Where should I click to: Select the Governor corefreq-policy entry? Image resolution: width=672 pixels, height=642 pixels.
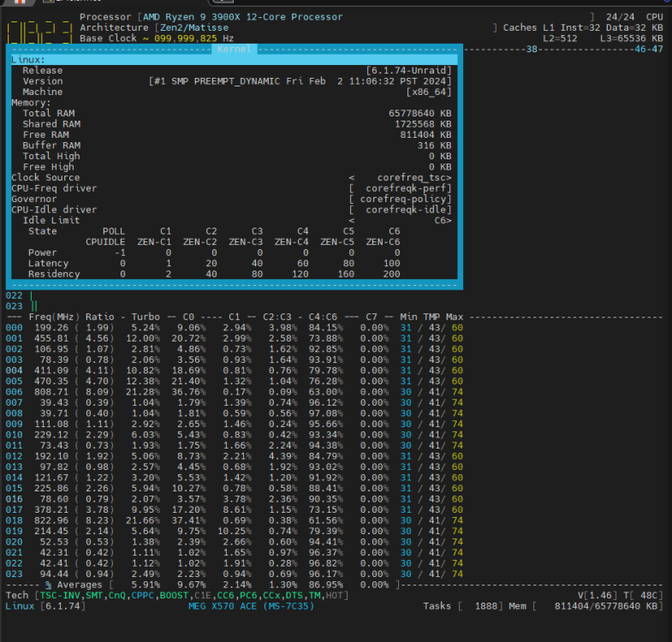400,199
